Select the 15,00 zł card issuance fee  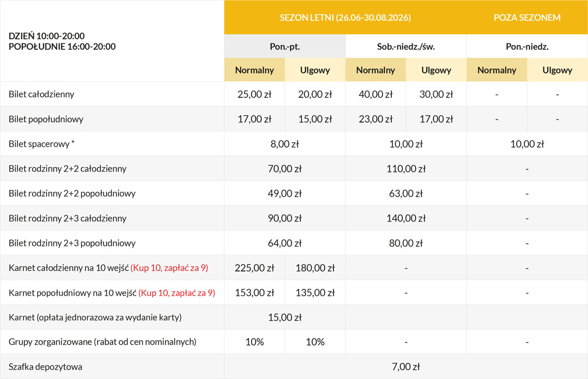coord(285,317)
